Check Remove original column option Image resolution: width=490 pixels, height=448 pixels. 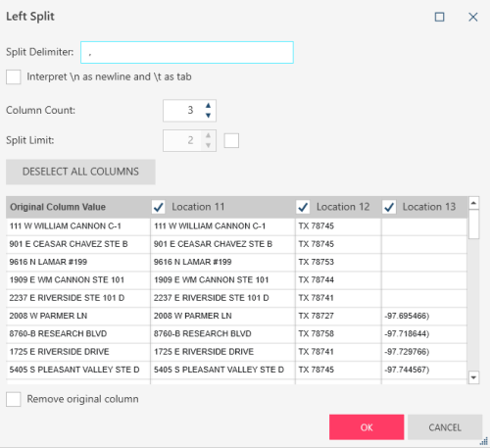click(14, 399)
